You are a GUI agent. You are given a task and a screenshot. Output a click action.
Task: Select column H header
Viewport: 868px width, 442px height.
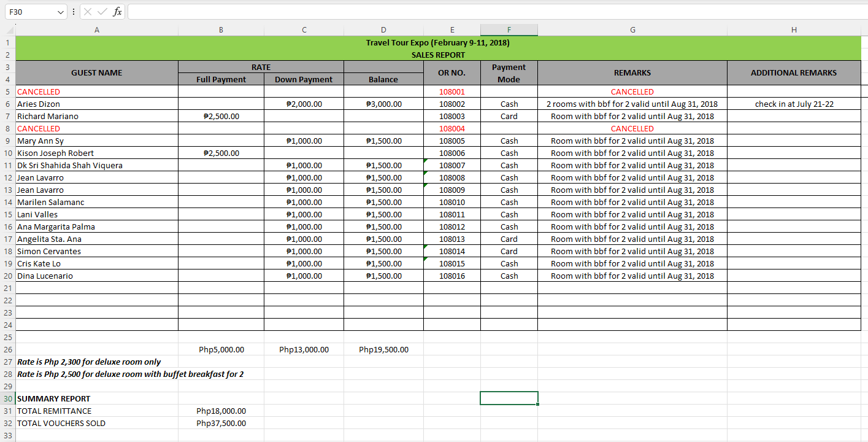pos(794,30)
